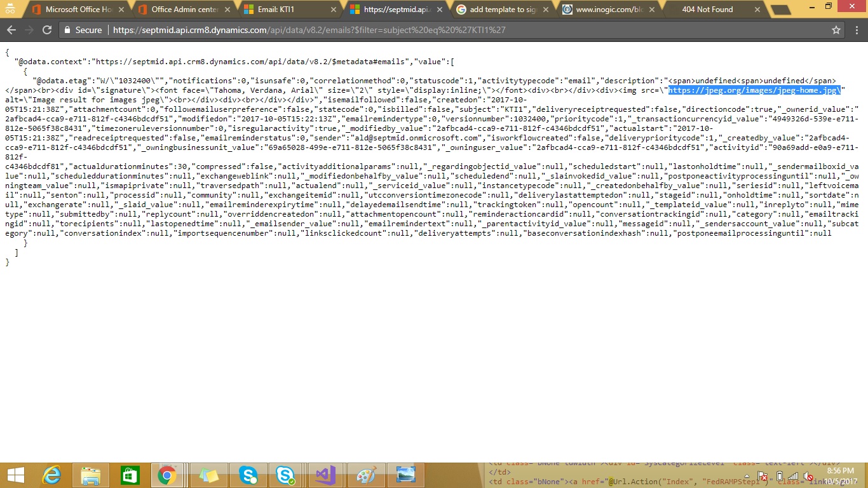Navigate back with the back arrow
Screen dimensions: 868x488
(11, 29)
